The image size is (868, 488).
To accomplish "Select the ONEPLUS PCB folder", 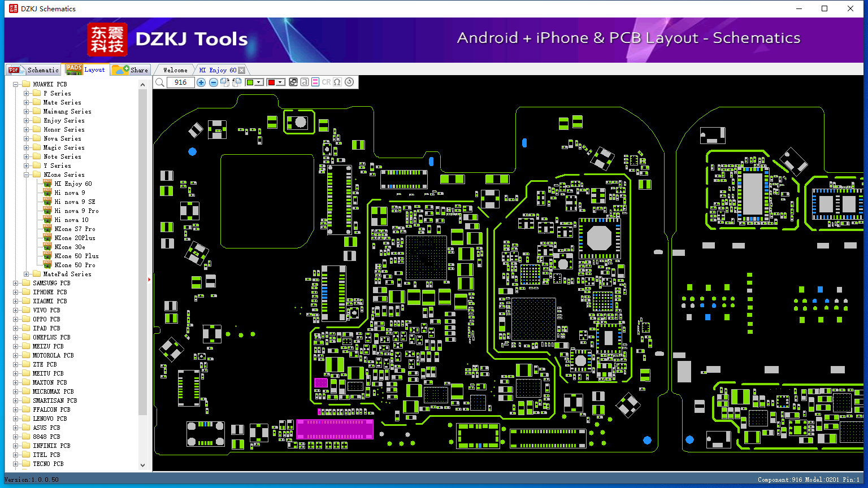I will 51,337.
